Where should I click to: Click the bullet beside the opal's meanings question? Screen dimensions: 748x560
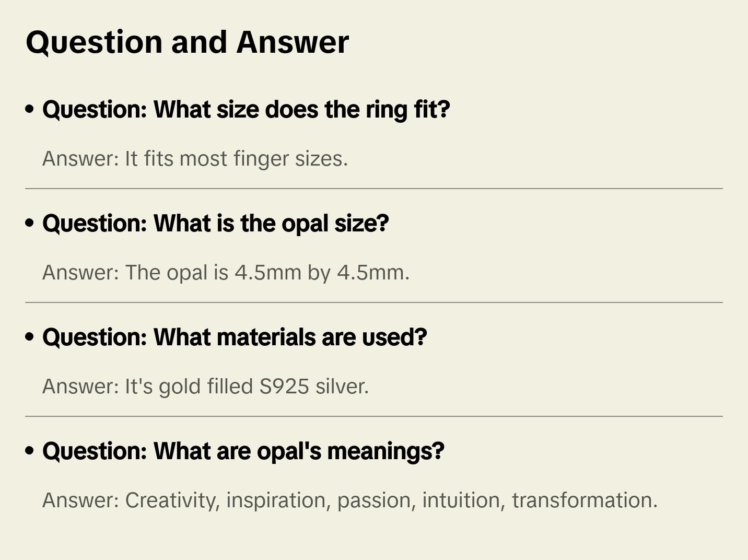tap(30, 451)
